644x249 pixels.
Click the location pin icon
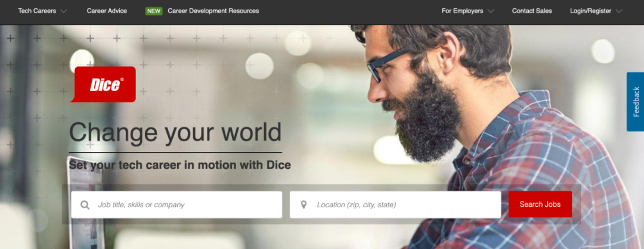(304, 205)
